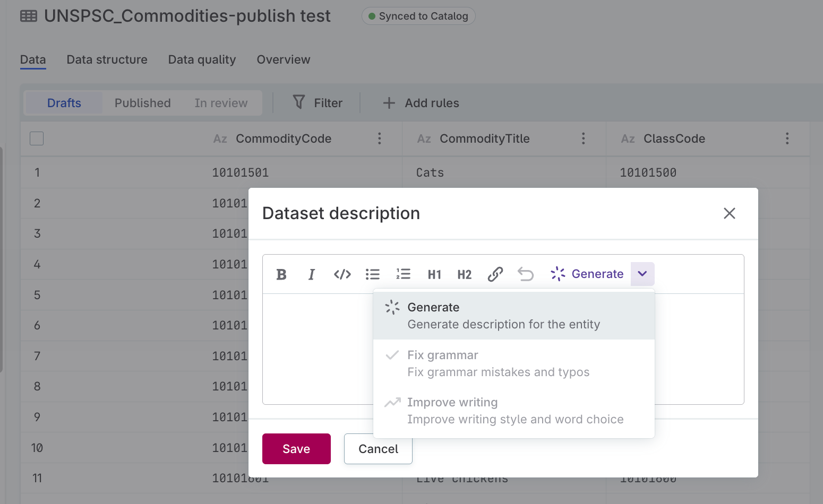Cancel the dataset description dialog
The image size is (823, 504).
(x=378, y=449)
